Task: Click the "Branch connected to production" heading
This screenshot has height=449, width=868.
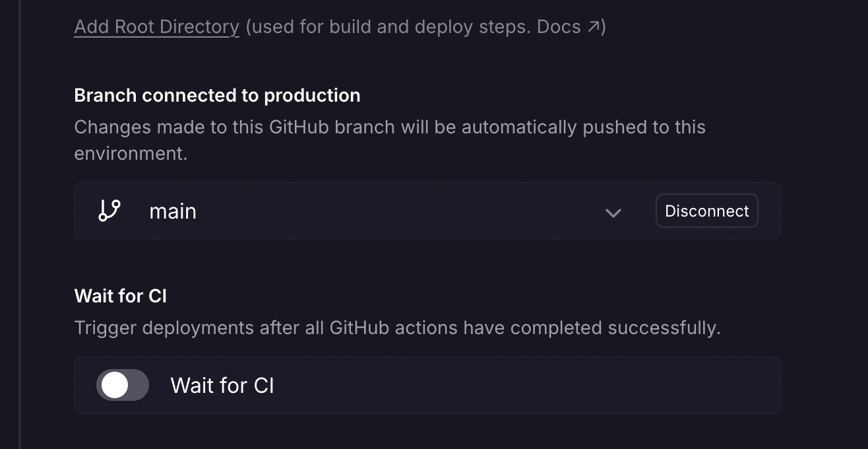Action: pyautogui.click(x=217, y=96)
